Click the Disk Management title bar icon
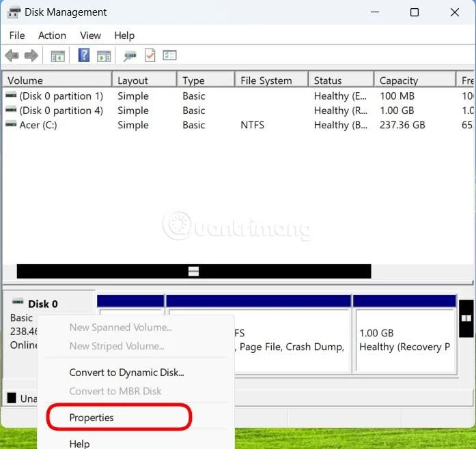This screenshot has width=476, height=449. click(14, 12)
